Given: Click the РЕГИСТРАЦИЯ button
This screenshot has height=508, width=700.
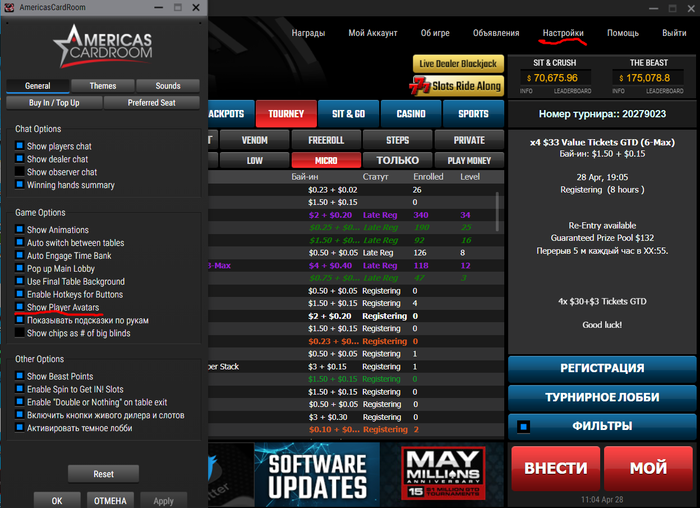Looking at the screenshot, I should point(602,368).
